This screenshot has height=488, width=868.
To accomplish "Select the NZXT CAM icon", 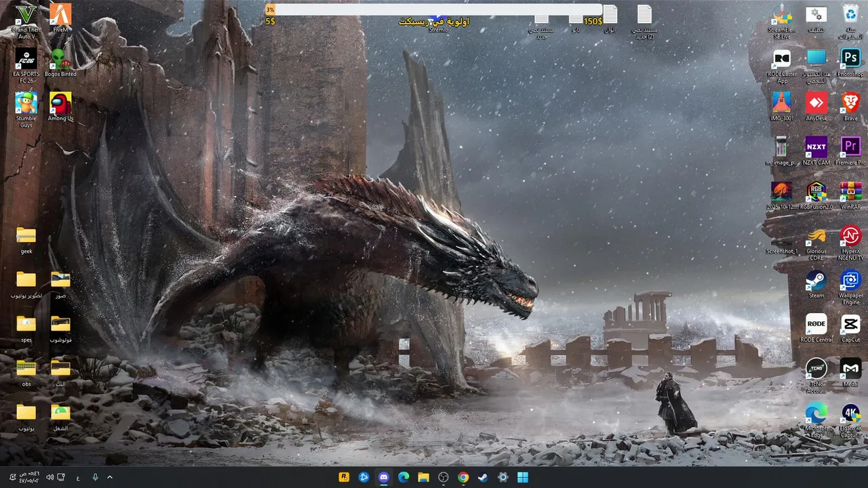I will 816,150.
